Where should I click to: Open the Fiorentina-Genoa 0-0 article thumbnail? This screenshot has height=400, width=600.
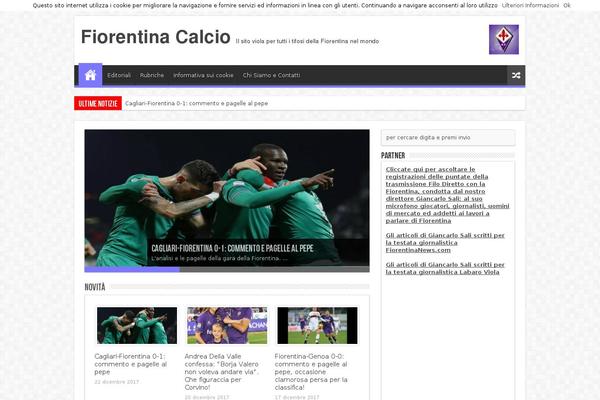click(317, 325)
